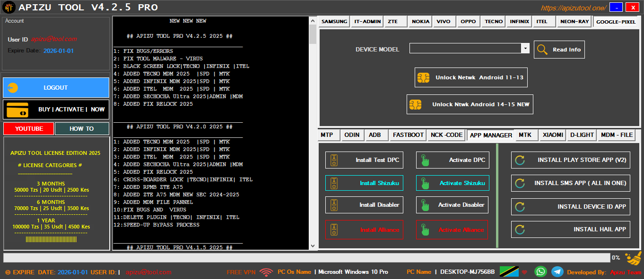Click SIM chip icon of Unlock Netwk Android 11-13

(x=424, y=77)
